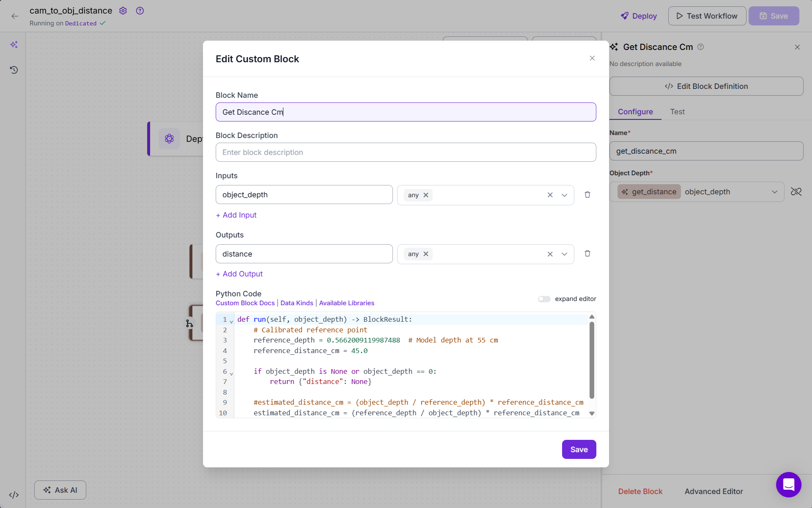
Task: Click the unlink icon beside Object Depth
Action: [796, 192]
